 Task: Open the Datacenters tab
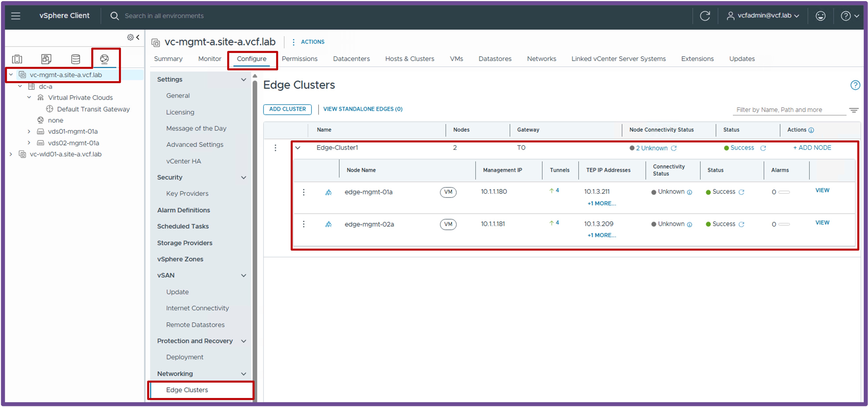pos(351,59)
